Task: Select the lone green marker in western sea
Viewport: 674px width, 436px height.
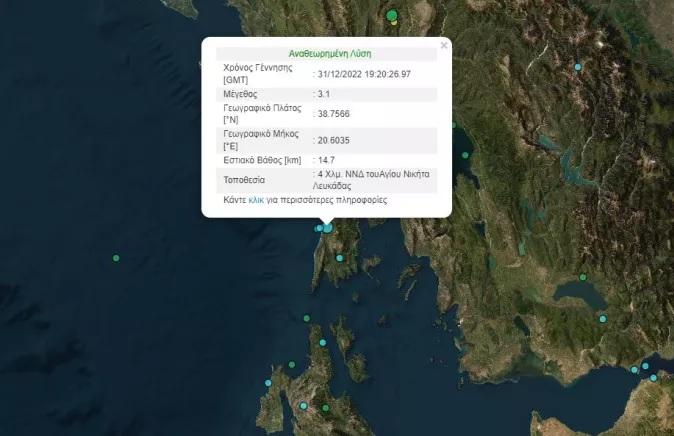Action: [116, 258]
